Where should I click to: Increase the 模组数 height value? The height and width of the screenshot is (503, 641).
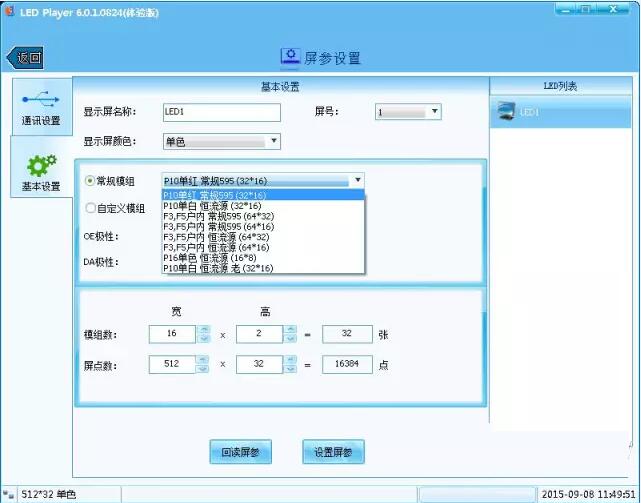click(x=290, y=330)
